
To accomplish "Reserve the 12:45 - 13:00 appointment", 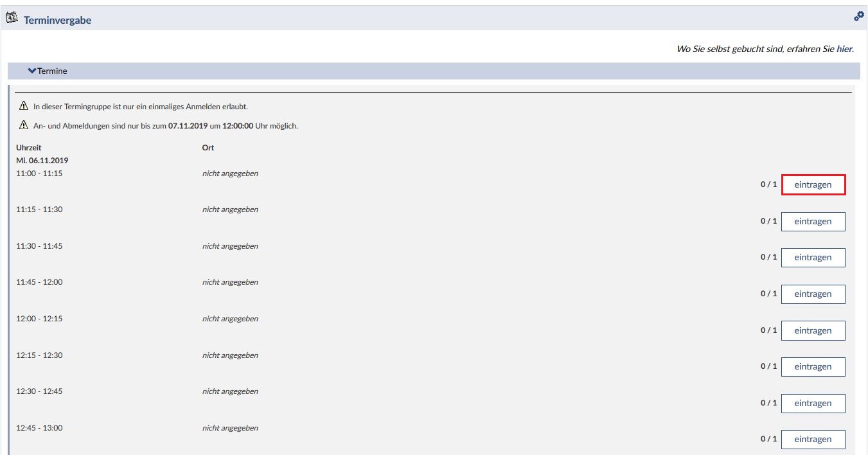I will tap(813, 440).
